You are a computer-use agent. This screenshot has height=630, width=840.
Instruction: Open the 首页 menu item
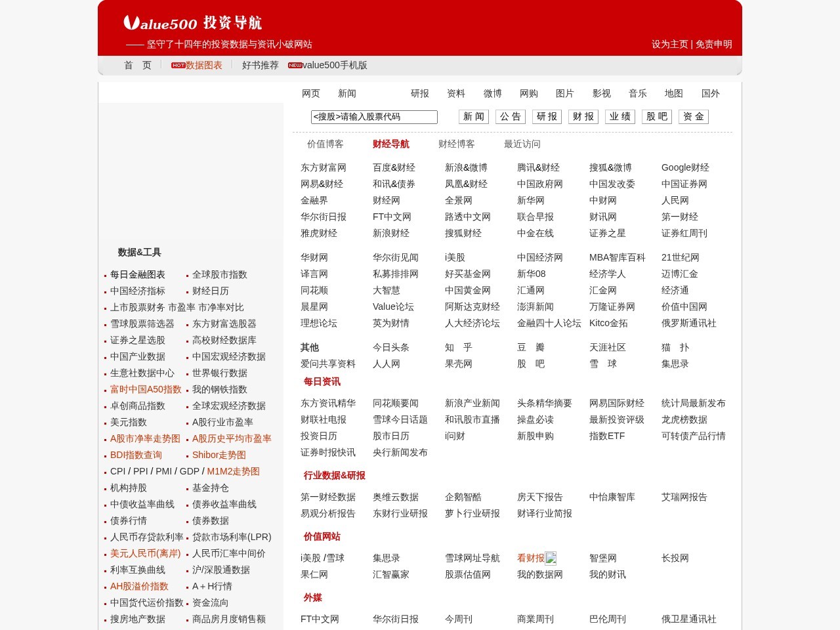(x=138, y=65)
